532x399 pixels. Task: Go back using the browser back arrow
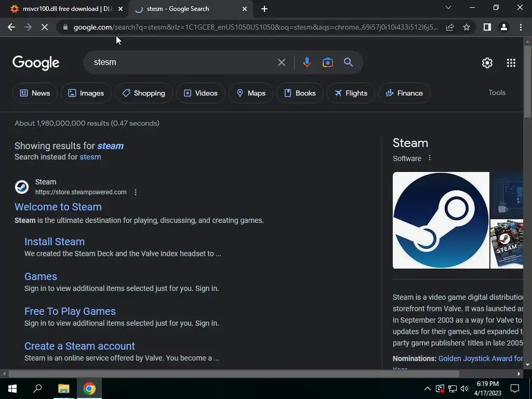(11, 27)
